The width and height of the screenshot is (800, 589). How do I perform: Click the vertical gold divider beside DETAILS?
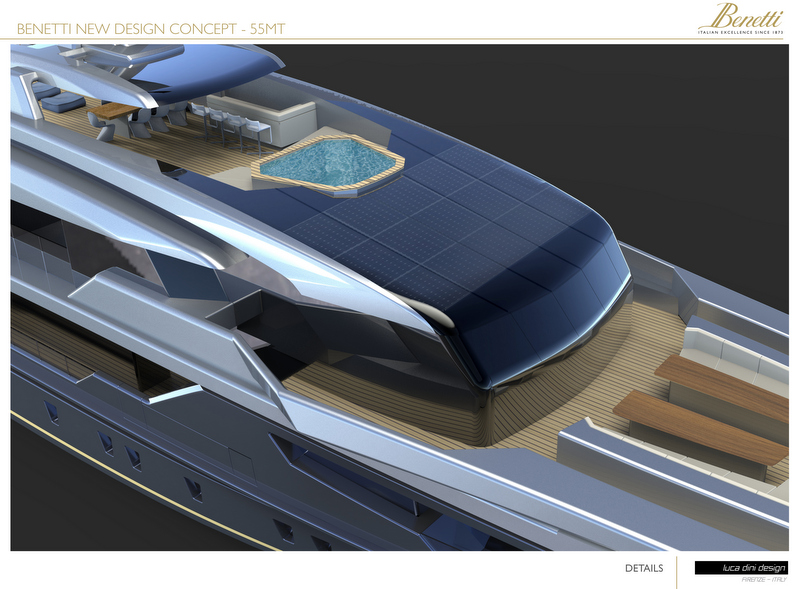pyautogui.click(x=677, y=571)
